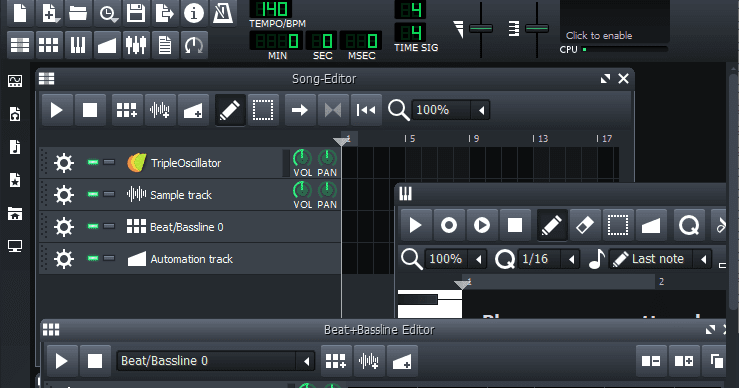Click Automation track label
739x388 pixels.
point(191,259)
